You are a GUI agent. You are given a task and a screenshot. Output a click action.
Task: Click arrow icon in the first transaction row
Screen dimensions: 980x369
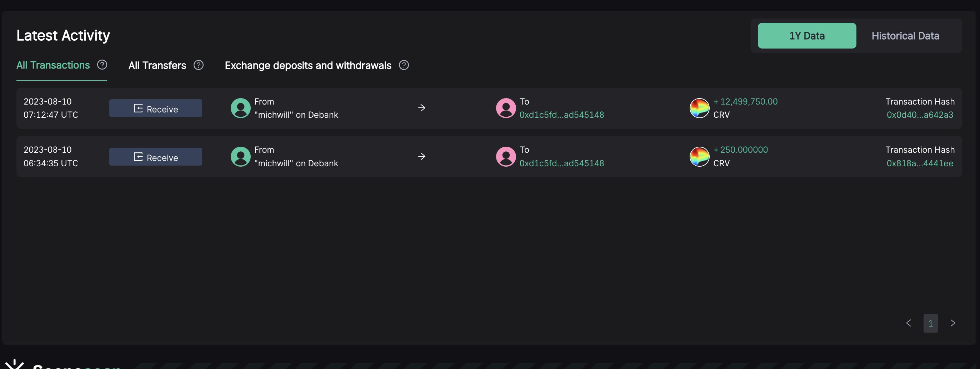coord(421,108)
